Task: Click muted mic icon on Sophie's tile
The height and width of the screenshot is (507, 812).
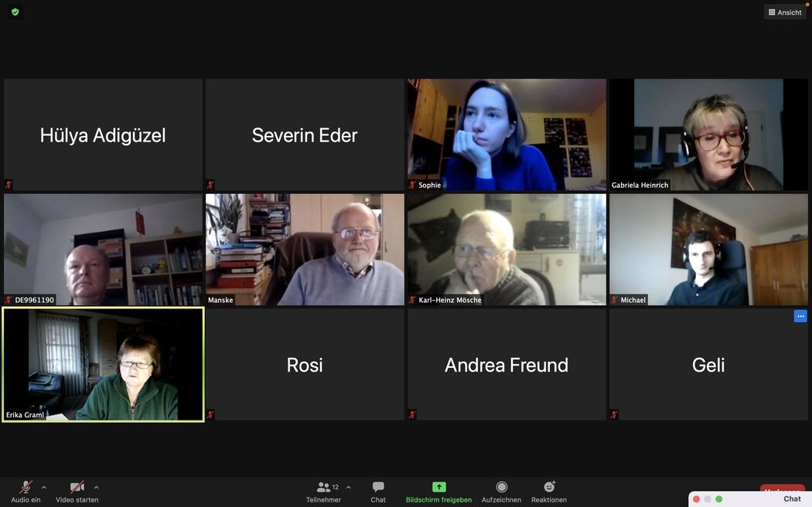Action: 412,185
